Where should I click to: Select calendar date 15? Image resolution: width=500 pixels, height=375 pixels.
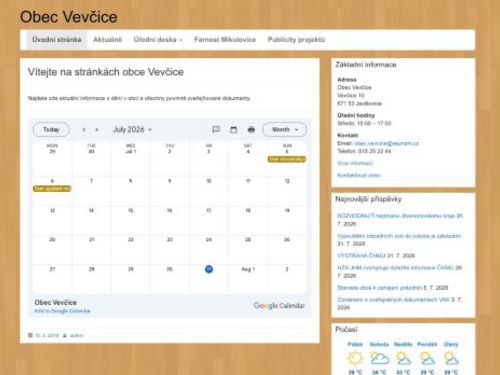pyautogui.click(x=130, y=210)
